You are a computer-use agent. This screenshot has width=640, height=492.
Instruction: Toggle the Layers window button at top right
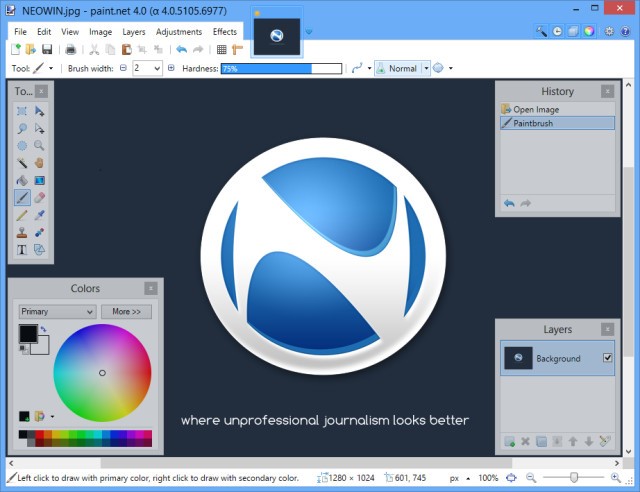point(573,31)
